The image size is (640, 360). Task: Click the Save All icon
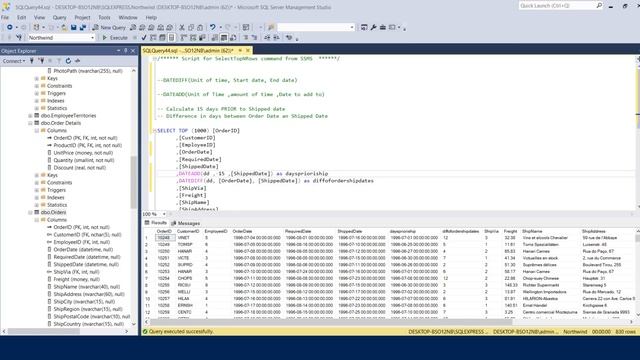(x=83, y=27)
